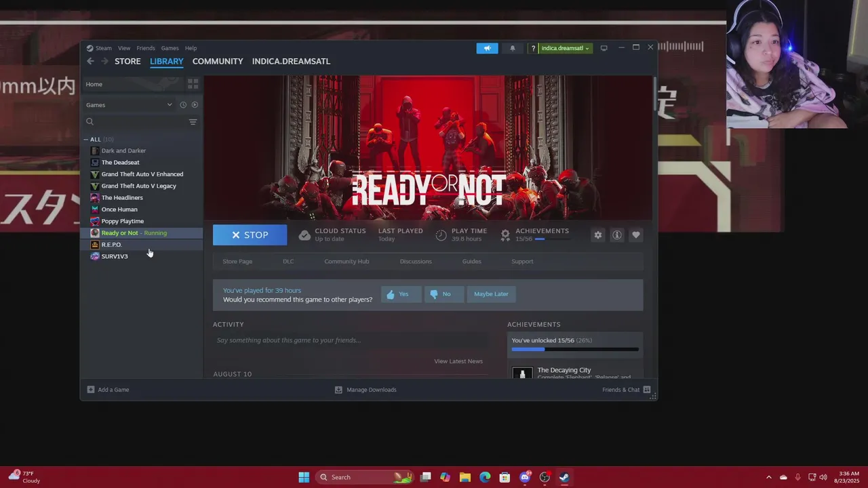Click the Add a Game plus icon
This screenshot has height=488, width=868.
91,390
